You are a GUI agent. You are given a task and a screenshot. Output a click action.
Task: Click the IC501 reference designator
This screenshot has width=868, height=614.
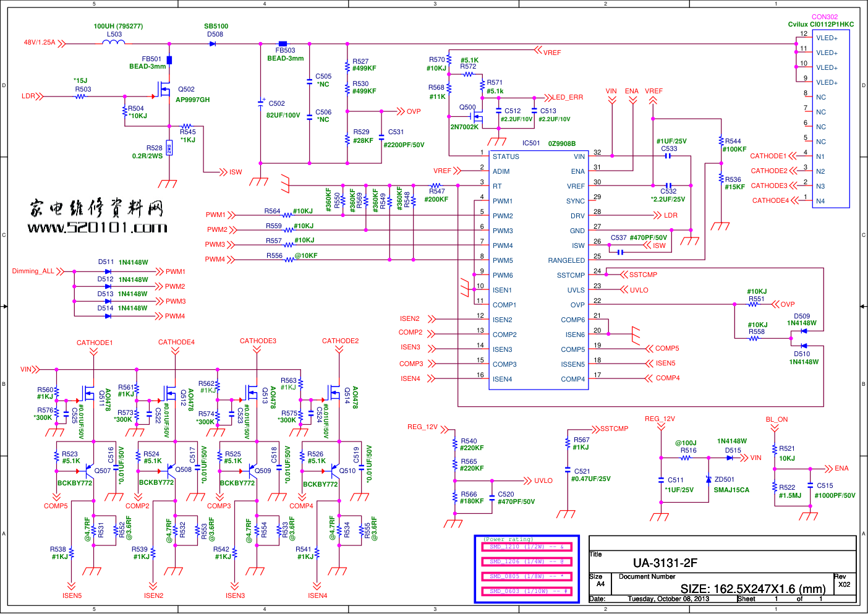531,143
